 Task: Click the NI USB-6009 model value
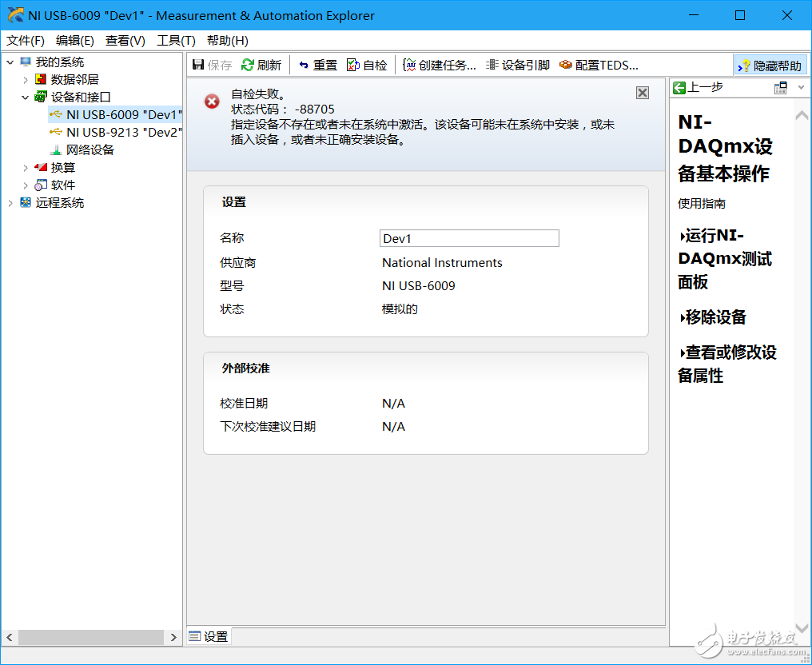[x=419, y=286]
